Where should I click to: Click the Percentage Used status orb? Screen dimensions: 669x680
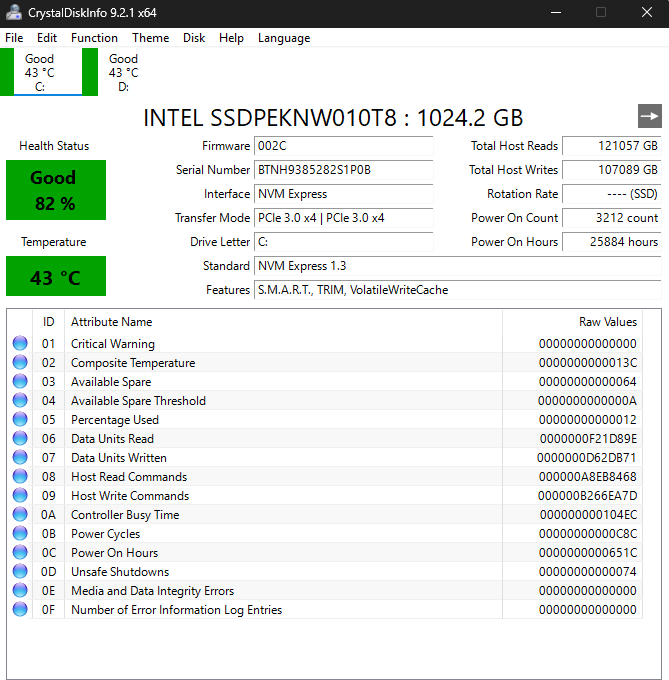coord(20,420)
